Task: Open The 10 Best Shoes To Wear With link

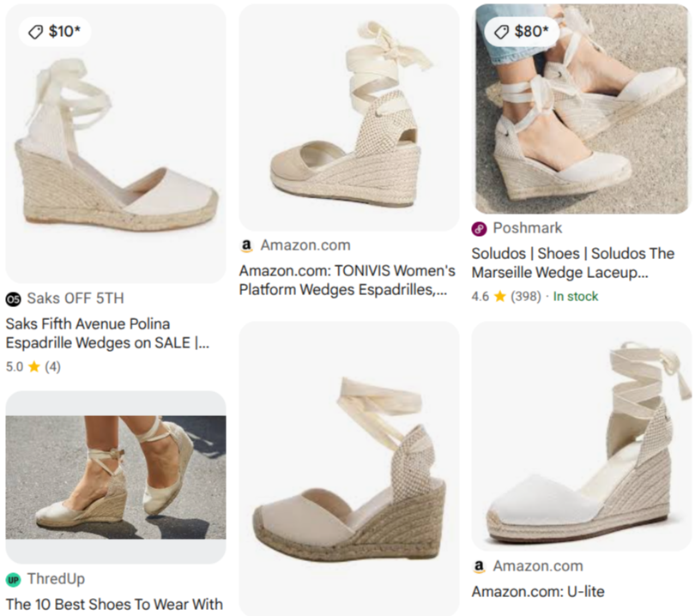Action: (x=114, y=605)
